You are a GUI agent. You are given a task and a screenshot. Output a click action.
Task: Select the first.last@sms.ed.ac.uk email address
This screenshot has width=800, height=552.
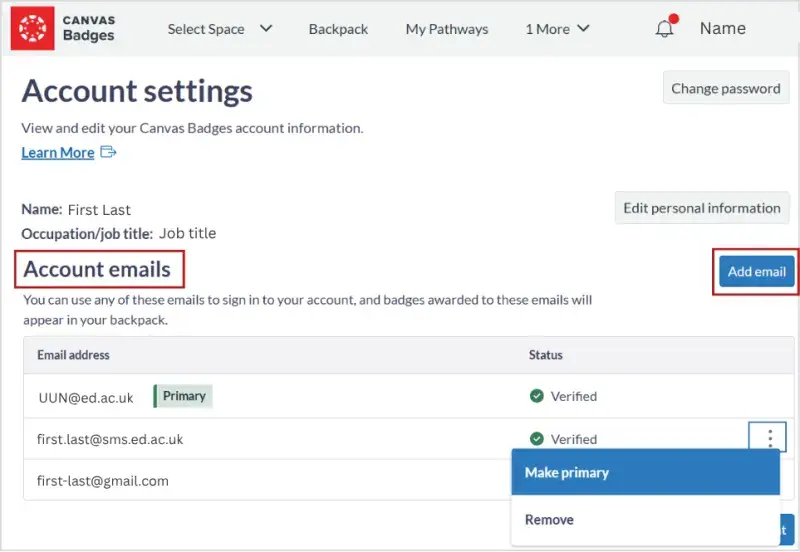click(110, 439)
